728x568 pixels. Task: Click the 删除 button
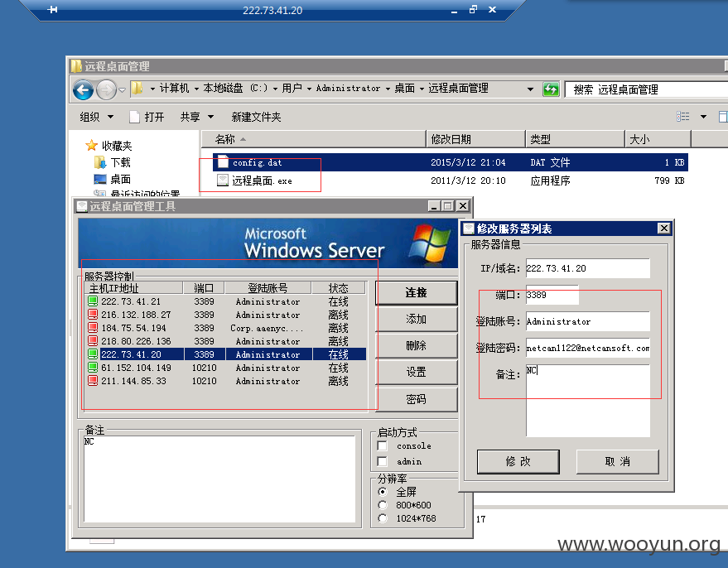[416, 345]
